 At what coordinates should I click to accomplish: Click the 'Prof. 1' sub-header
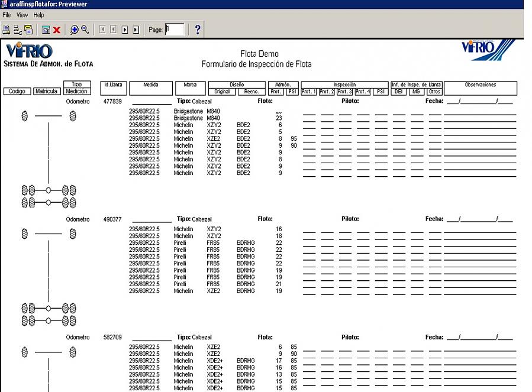pyautogui.click(x=309, y=92)
